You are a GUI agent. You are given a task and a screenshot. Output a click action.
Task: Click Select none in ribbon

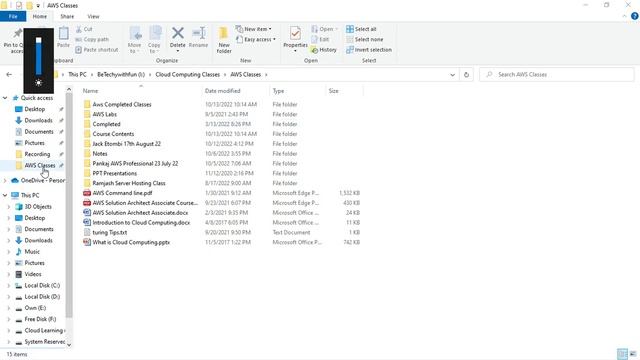[x=364, y=40]
